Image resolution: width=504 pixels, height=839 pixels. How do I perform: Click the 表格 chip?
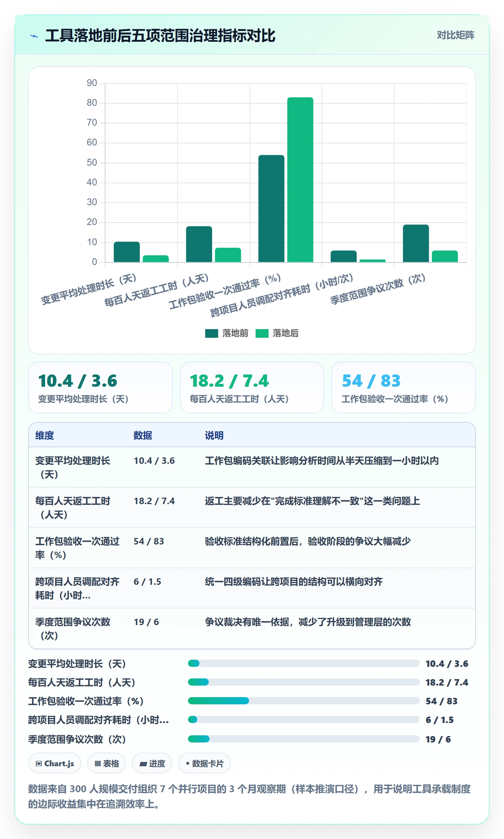(x=107, y=763)
